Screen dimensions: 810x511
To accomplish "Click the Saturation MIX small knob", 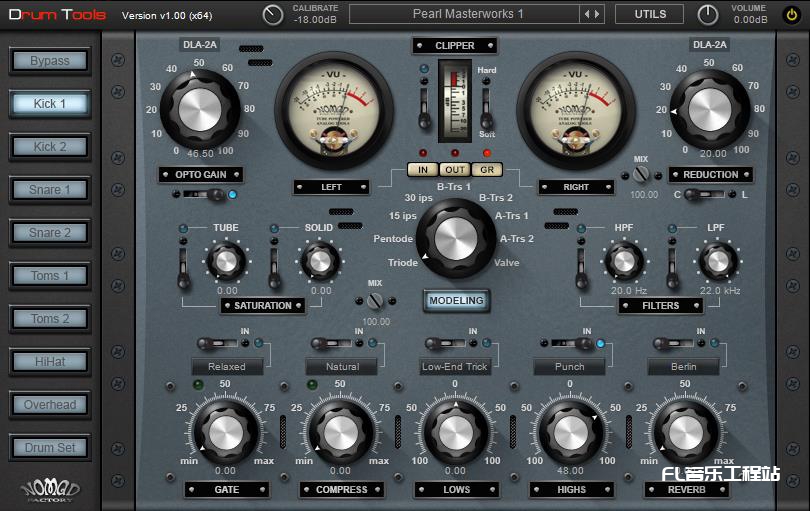I will 375,301.
